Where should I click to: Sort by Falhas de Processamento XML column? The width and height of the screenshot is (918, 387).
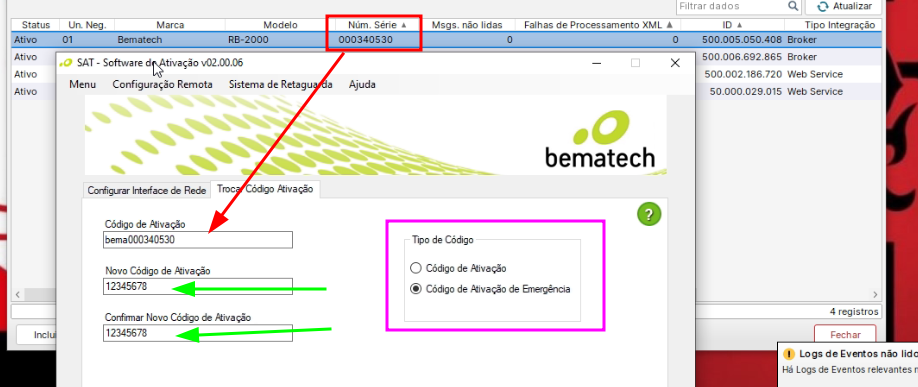(598, 25)
